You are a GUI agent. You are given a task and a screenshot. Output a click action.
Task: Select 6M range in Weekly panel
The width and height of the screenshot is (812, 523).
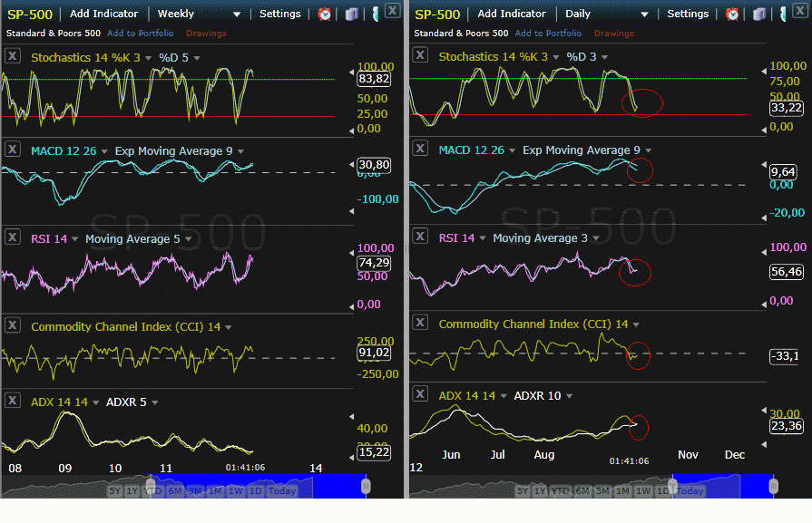175,491
